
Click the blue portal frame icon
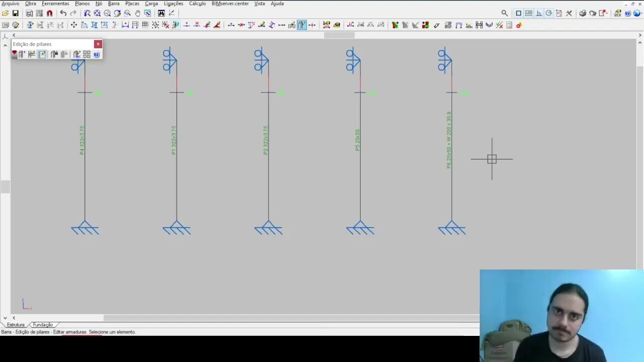pyautogui.click(x=459, y=25)
